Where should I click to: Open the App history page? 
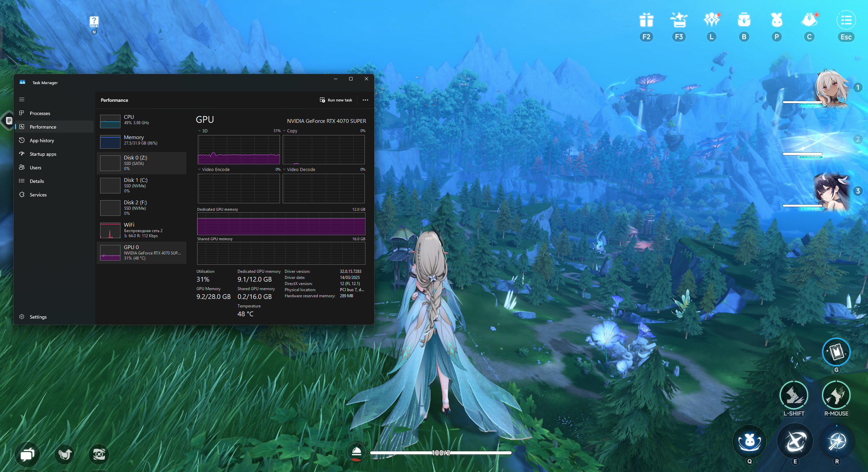[x=42, y=140]
